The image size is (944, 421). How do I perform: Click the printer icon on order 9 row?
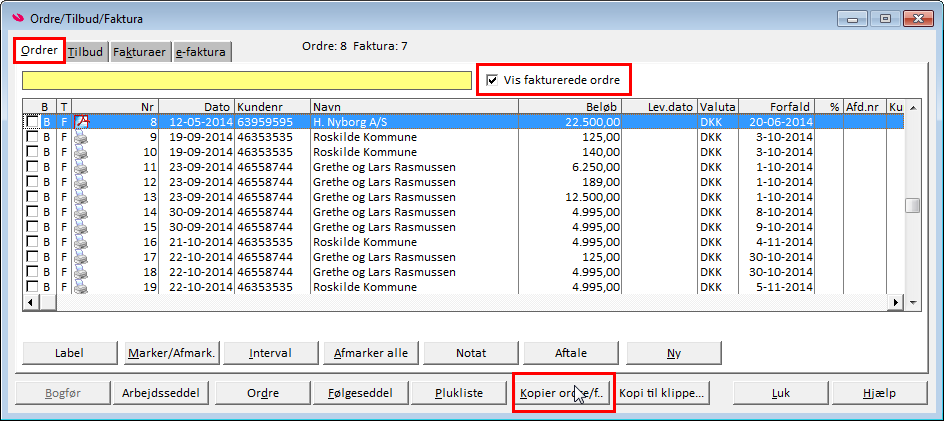point(81,137)
